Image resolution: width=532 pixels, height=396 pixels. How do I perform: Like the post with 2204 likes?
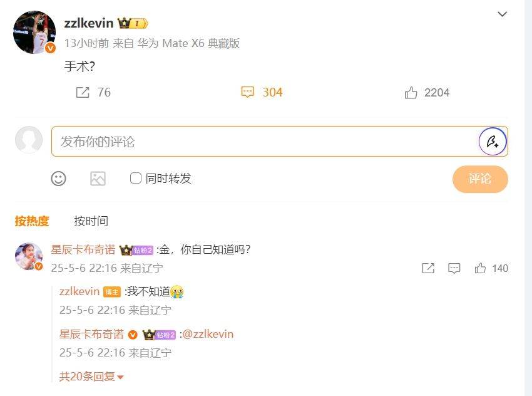tap(411, 92)
